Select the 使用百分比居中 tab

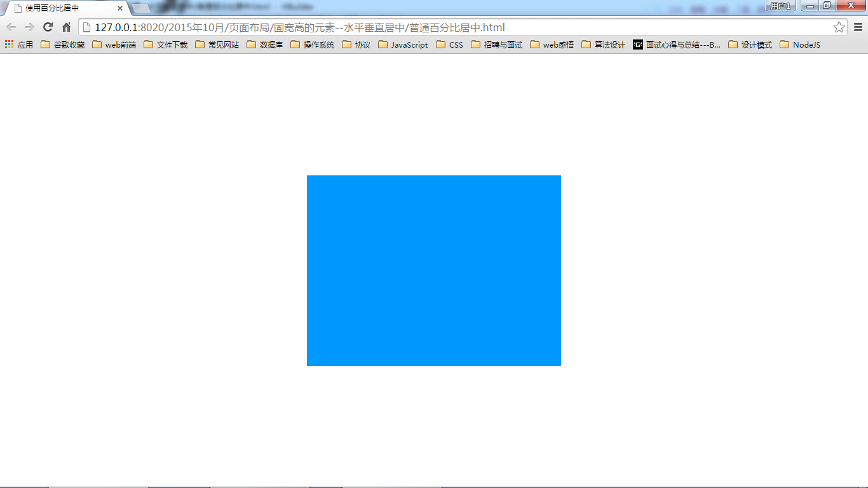click(x=66, y=8)
